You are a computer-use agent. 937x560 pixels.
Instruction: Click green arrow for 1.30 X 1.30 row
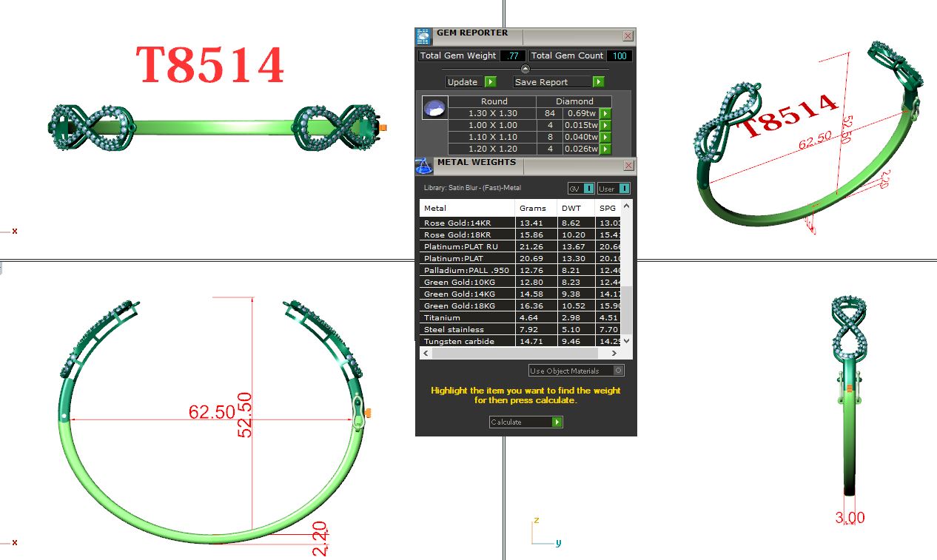point(605,114)
